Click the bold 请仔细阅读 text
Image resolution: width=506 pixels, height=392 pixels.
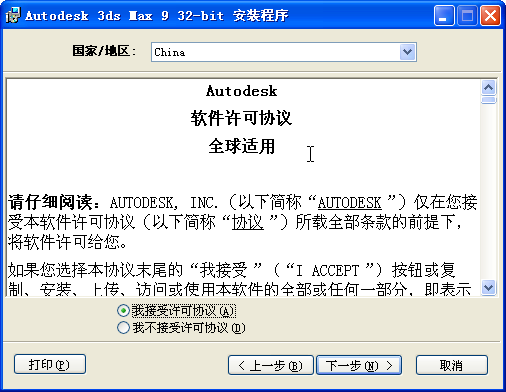coord(50,202)
